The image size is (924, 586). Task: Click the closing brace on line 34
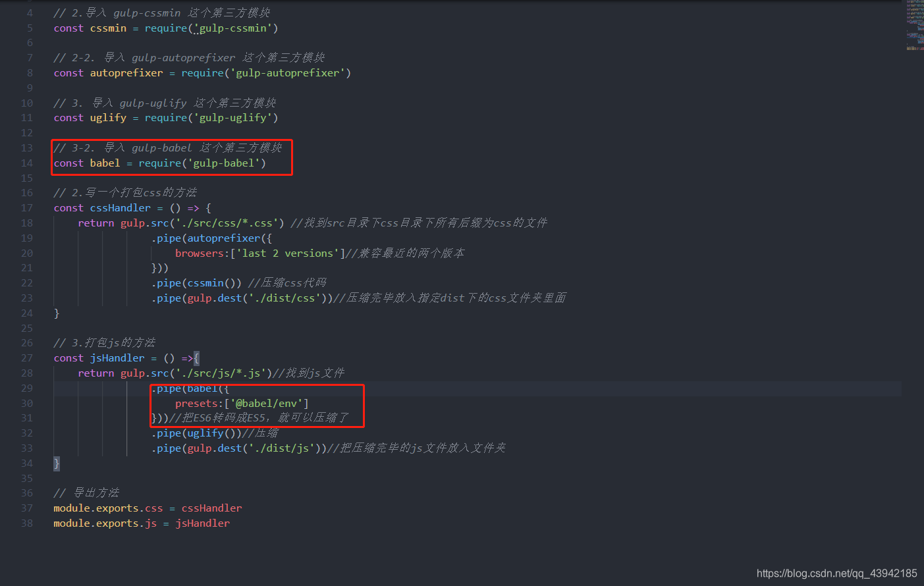pyautogui.click(x=57, y=464)
